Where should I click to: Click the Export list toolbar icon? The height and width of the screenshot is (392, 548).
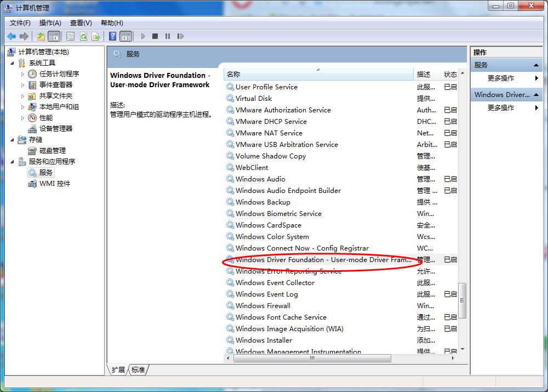point(96,36)
